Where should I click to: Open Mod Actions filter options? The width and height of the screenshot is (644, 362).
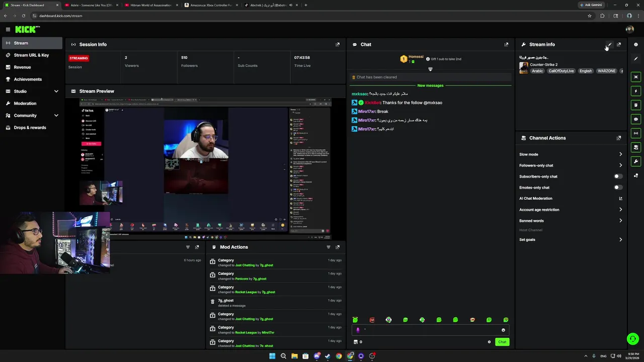(329, 247)
